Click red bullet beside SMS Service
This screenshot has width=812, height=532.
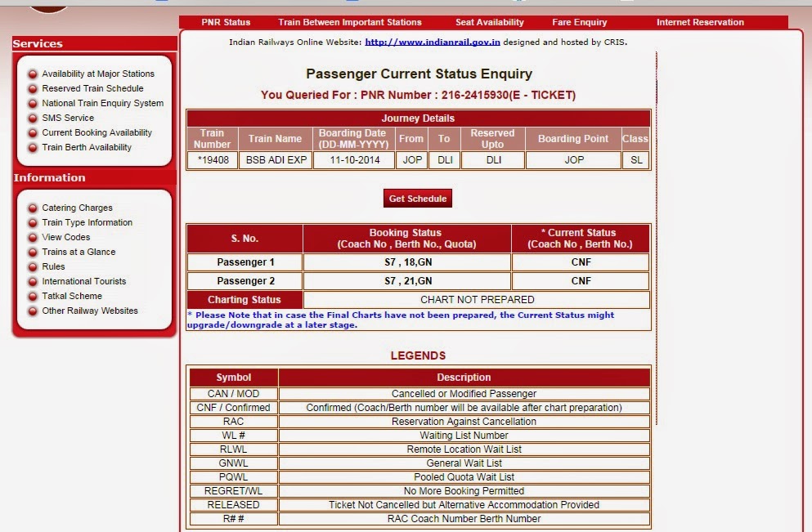coord(33,118)
